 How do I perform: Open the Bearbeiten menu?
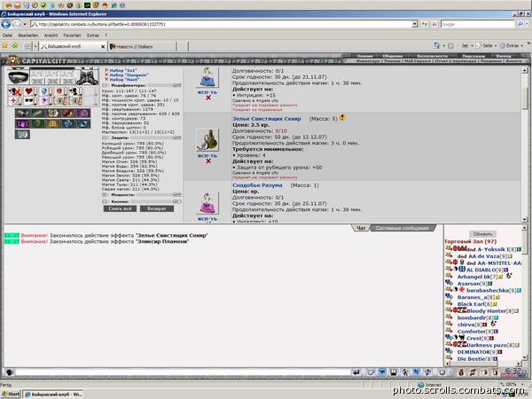[27, 35]
